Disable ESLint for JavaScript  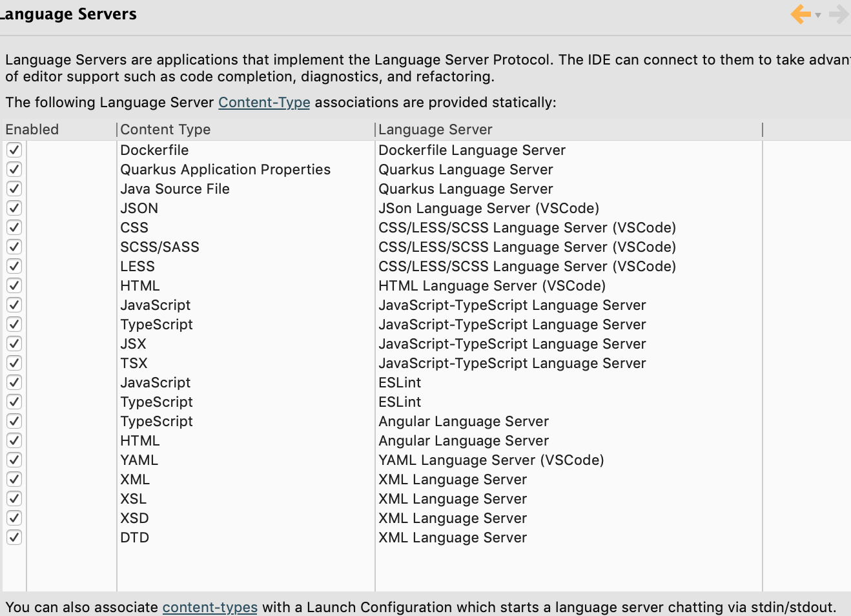click(14, 382)
